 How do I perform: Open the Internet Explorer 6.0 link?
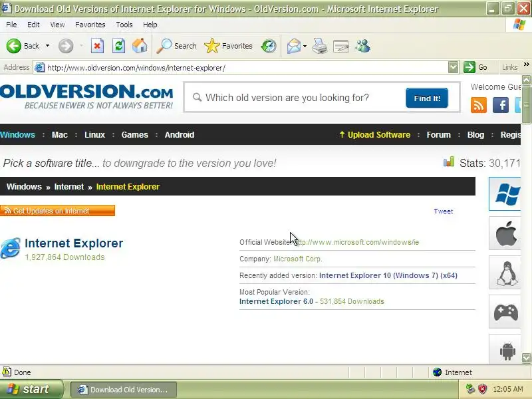(276, 301)
